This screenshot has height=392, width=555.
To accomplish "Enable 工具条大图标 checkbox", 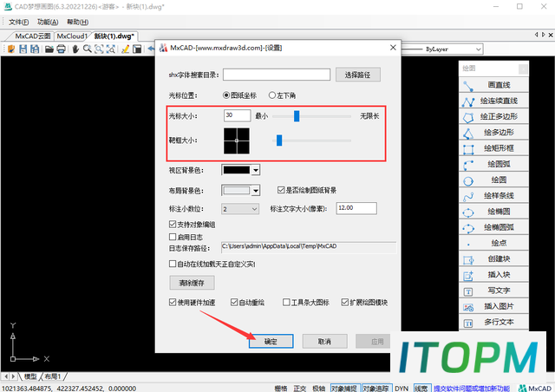I will coord(286,302).
